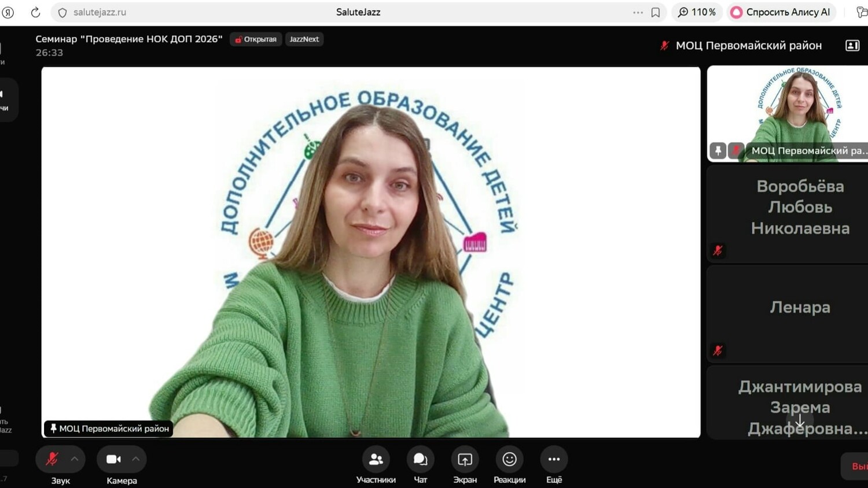Click the Открытая conference status badge
The image size is (868, 488).
tap(256, 39)
